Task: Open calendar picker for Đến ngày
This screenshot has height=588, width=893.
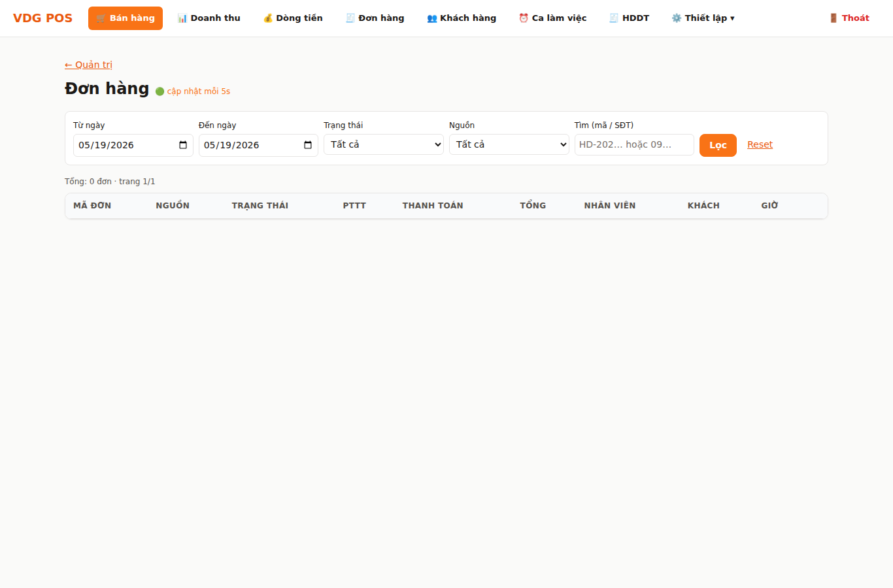Action: point(308,145)
